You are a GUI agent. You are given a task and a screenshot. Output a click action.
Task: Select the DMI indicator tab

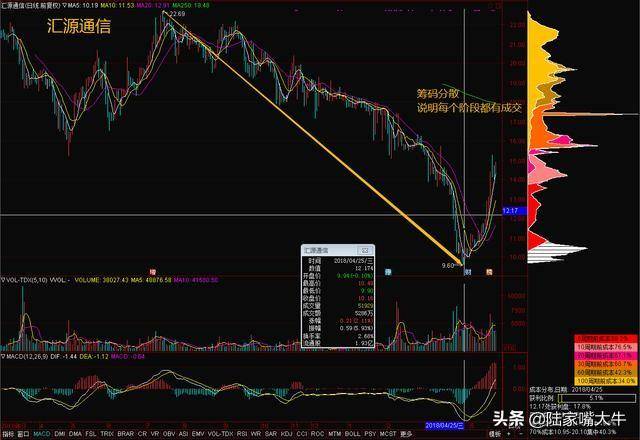click(x=60, y=434)
